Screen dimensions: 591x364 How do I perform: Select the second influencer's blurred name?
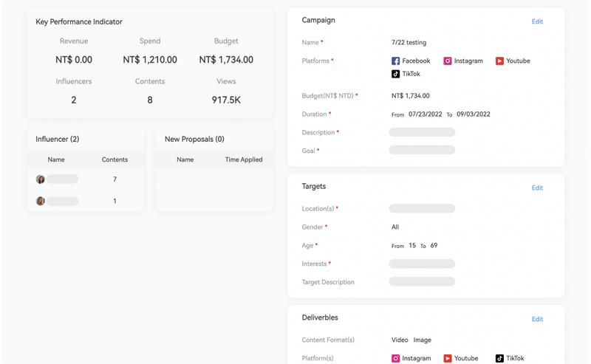(63, 202)
